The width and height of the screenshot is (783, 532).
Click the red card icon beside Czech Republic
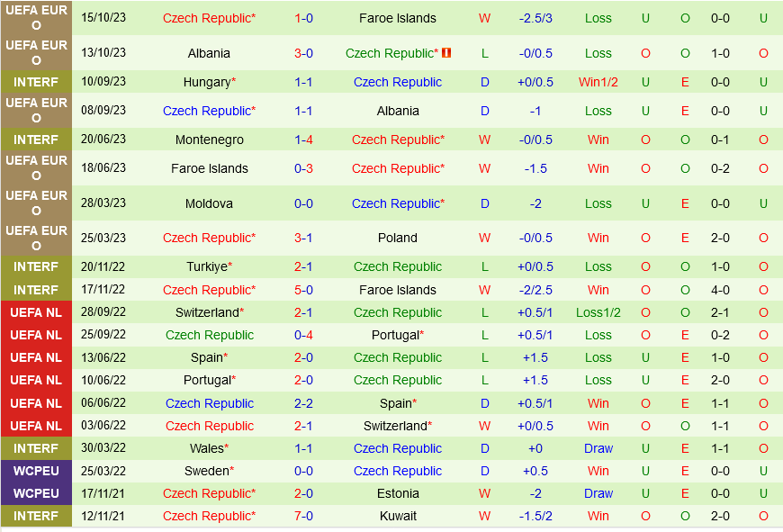click(446, 53)
